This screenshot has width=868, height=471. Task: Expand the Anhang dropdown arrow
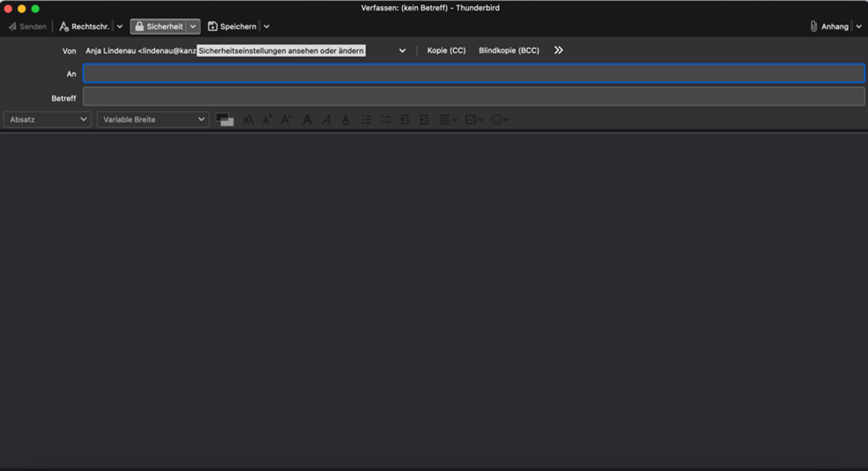pyautogui.click(x=858, y=27)
